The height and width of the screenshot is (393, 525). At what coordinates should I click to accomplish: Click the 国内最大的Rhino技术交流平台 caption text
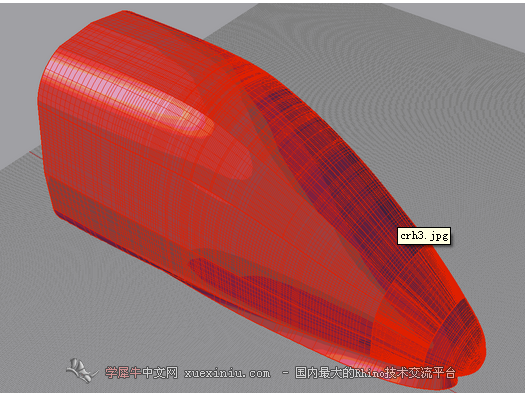click(375, 373)
